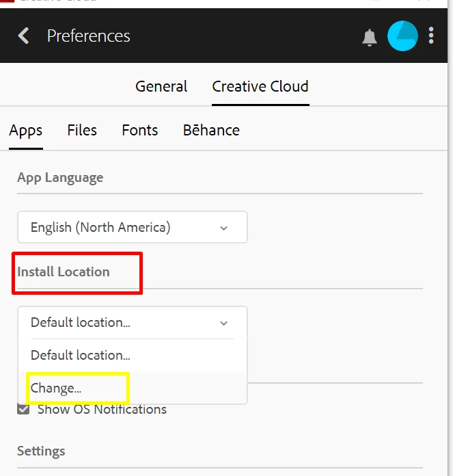Select the Creative Cloud tab
The height and width of the screenshot is (476, 453).
(260, 87)
